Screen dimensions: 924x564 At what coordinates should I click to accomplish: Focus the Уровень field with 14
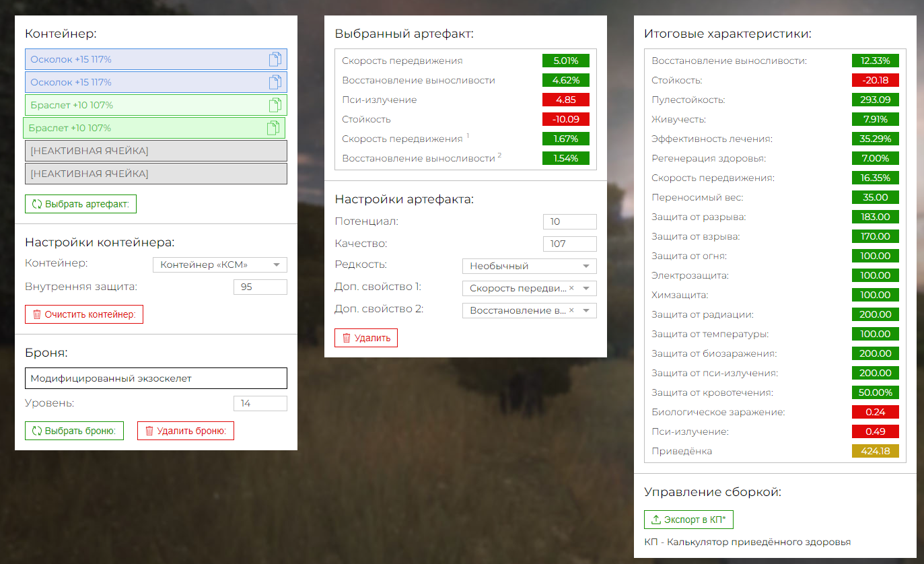260,404
